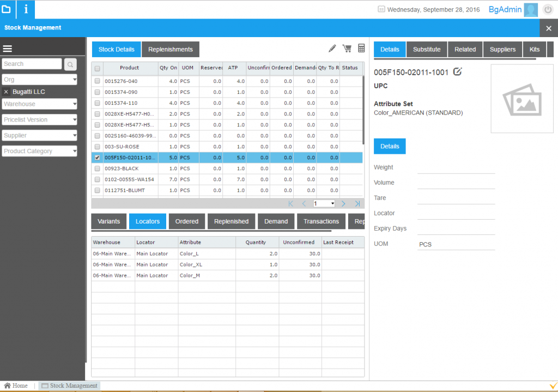The width and height of the screenshot is (558, 392).
Task: Click the shopping cart icon
Action: (x=347, y=49)
